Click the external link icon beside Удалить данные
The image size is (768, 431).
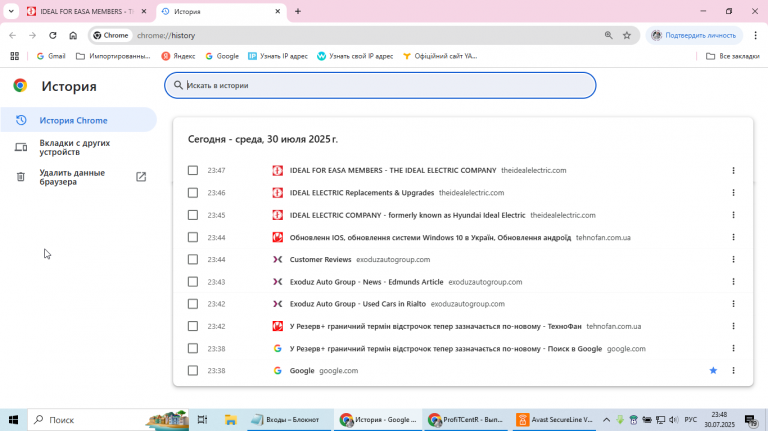pyautogui.click(x=141, y=177)
